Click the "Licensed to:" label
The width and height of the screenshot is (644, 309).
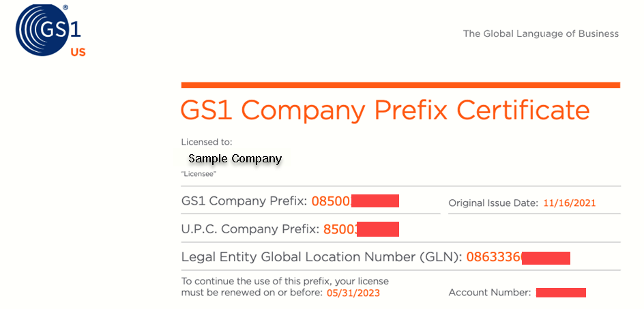point(207,143)
